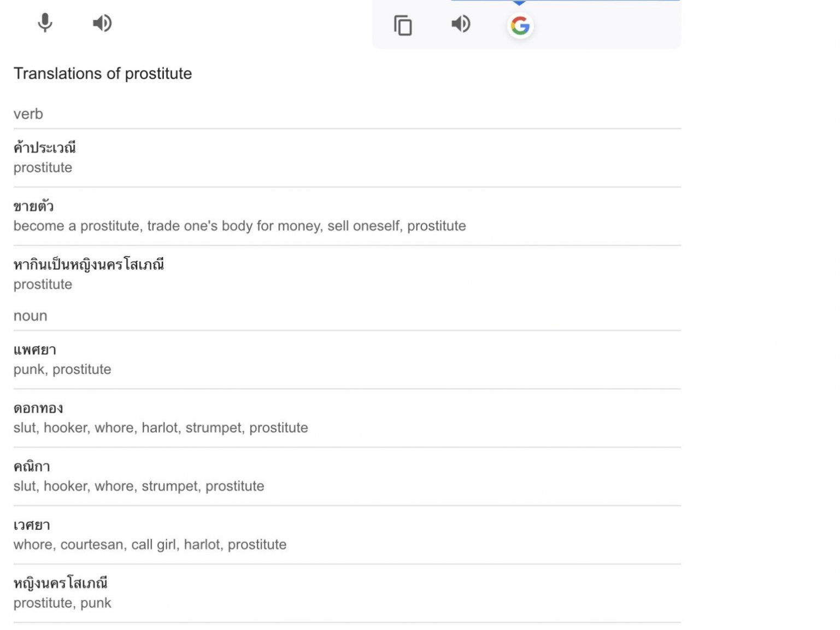
Task: Choose the Thai word เวศยา
Action: pos(32,526)
